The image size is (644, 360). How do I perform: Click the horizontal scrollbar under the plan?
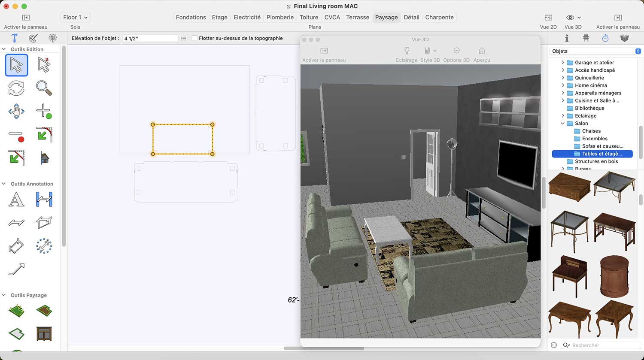(x=324, y=348)
